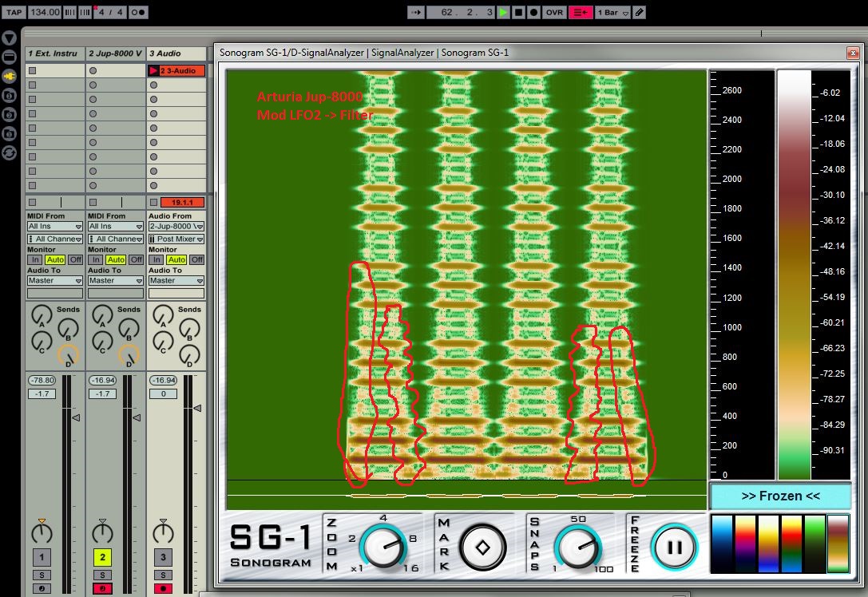Click the global record circle button
The image size is (868, 597).
pos(533,12)
